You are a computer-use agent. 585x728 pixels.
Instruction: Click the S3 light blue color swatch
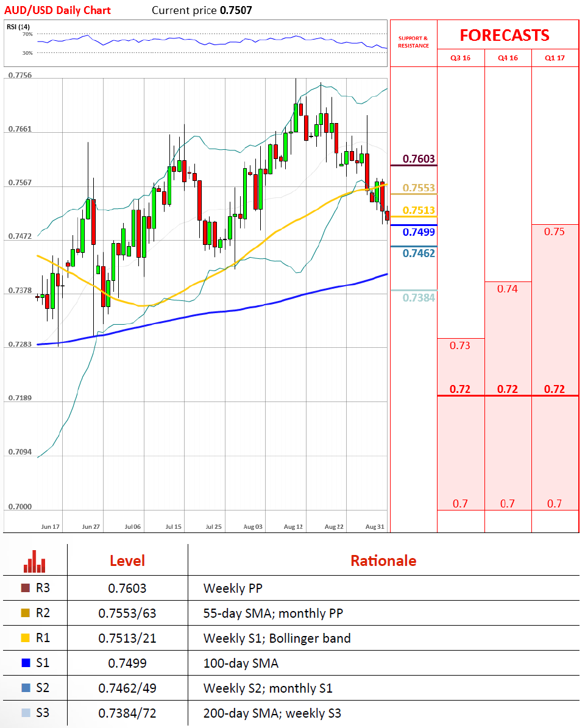click(25, 713)
